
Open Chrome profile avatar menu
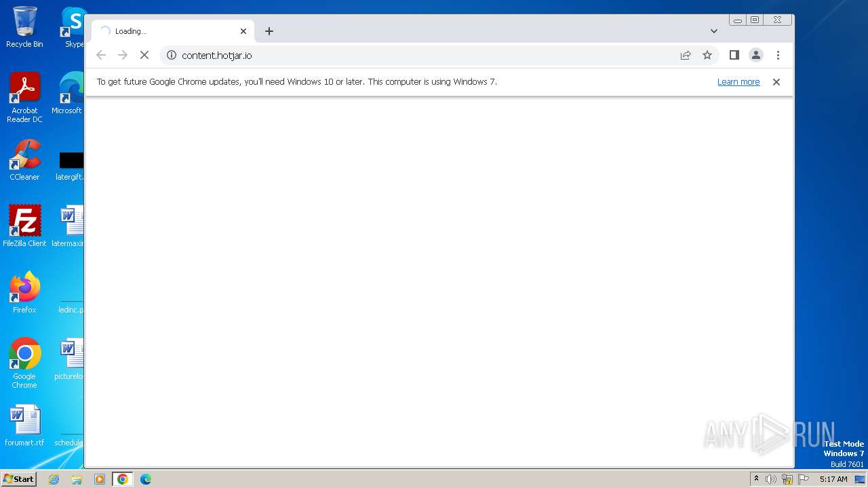point(756,55)
